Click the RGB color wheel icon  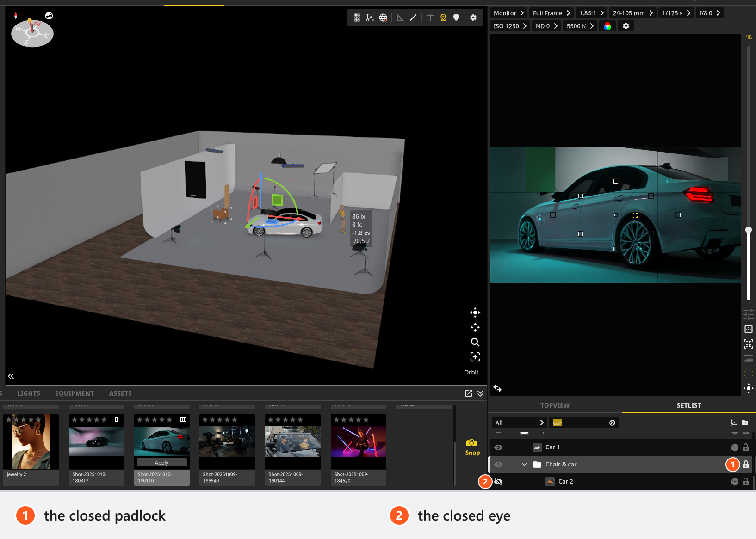607,26
